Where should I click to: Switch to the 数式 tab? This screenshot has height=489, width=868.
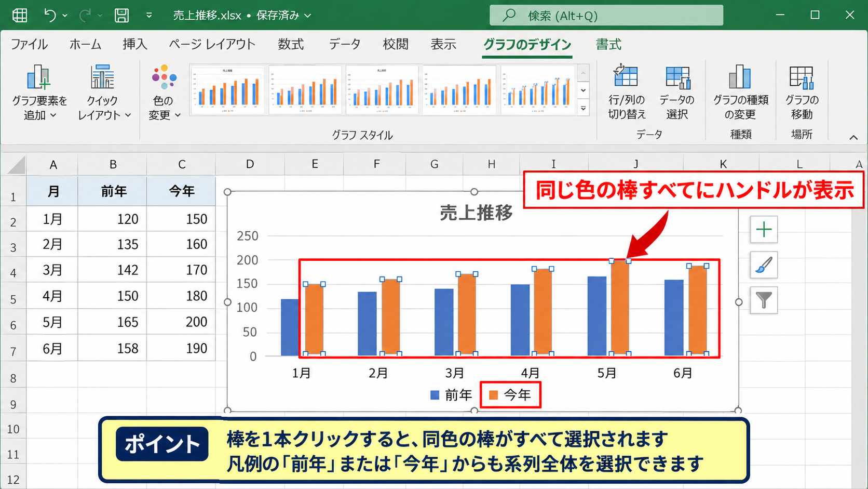coord(291,44)
